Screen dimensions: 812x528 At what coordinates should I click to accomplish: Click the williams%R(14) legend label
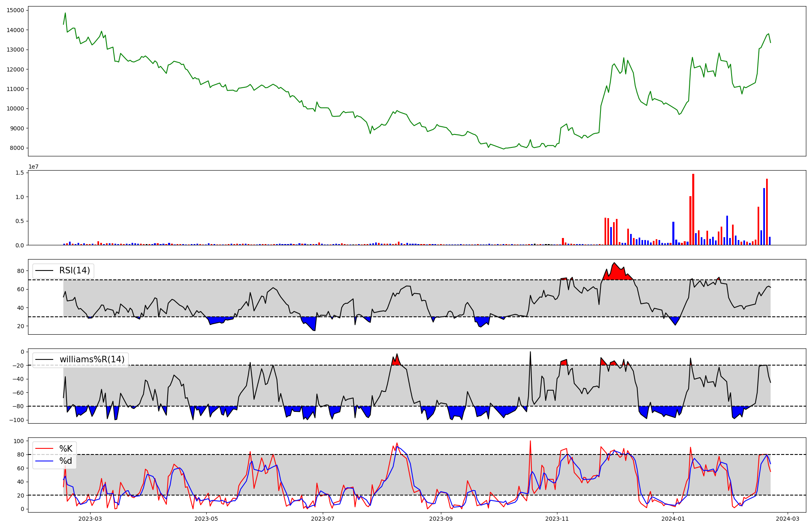[x=92, y=359]
